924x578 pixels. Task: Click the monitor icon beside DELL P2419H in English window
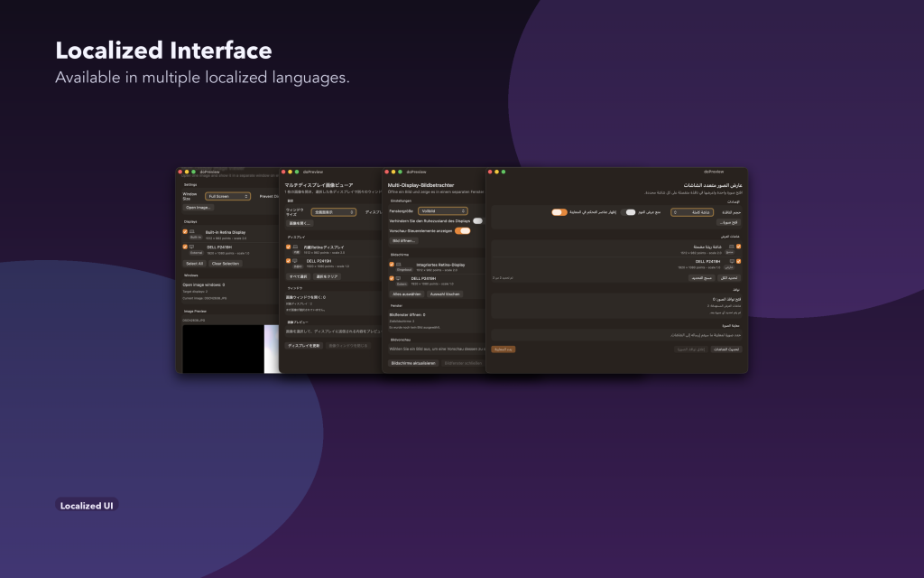[191, 247]
